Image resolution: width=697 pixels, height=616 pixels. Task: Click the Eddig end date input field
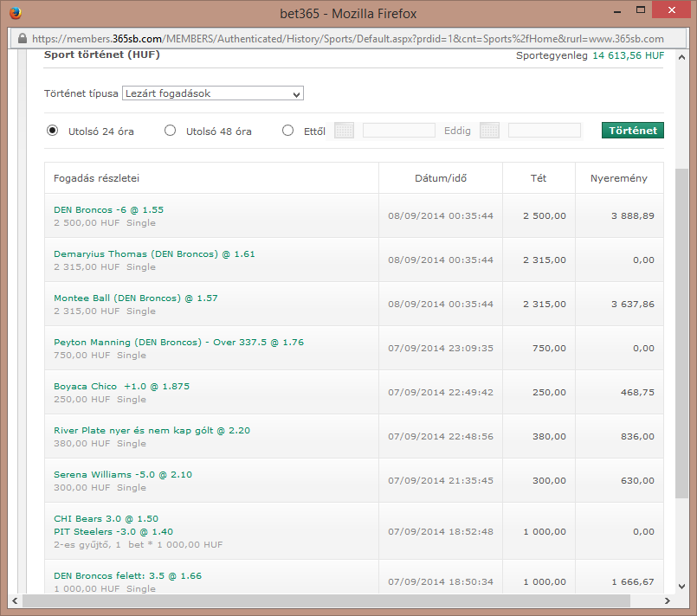click(545, 131)
